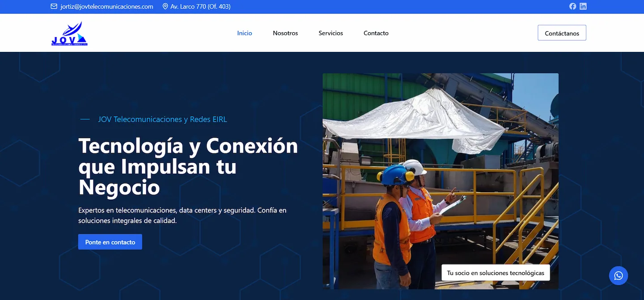Image resolution: width=644 pixels, height=300 pixels.
Task: Open the Servicios menu item
Action: [x=331, y=33]
